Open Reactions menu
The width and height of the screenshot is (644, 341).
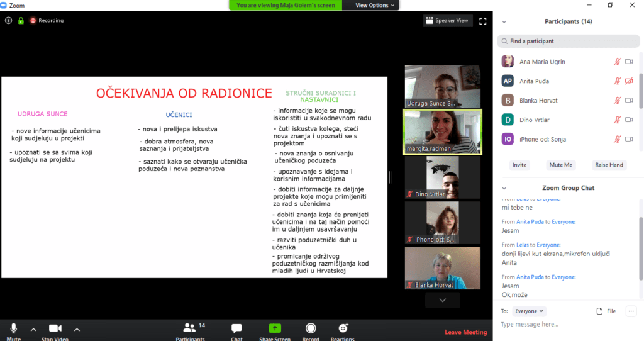point(343,331)
